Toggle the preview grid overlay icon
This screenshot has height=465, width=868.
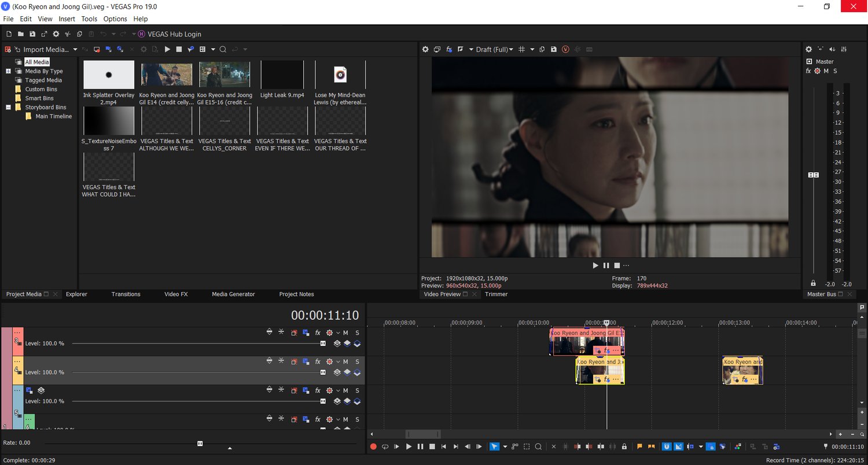pos(521,49)
